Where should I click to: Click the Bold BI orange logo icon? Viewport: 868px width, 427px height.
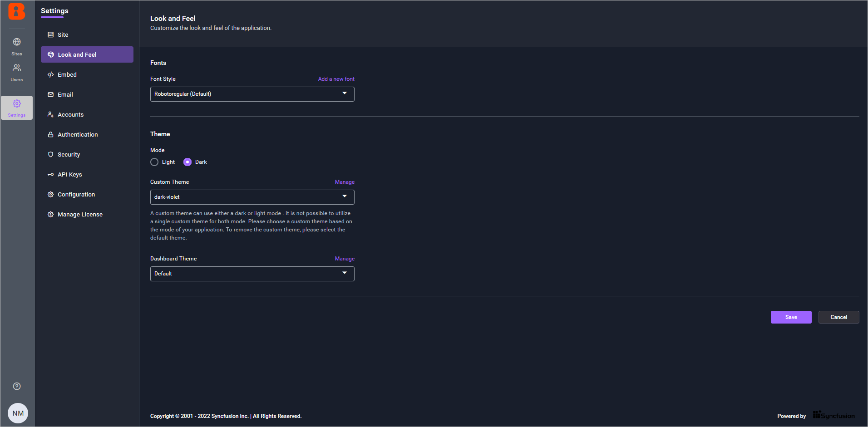(x=17, y=11)
